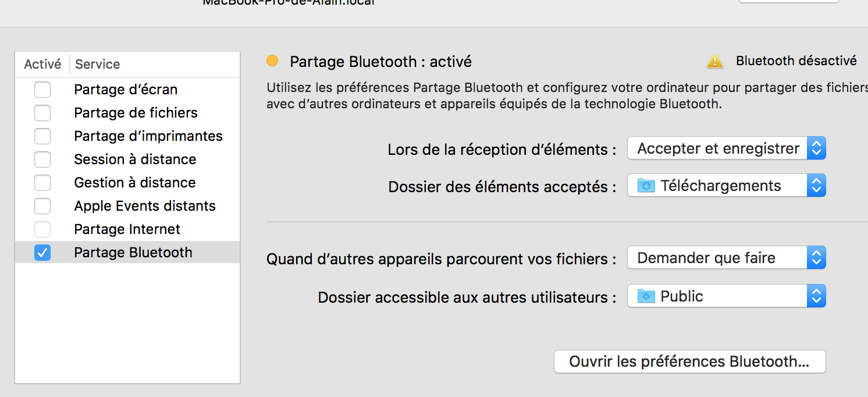
Task: Click the yellow Bluetooth sharing status dot
Action: pos(272,61)
